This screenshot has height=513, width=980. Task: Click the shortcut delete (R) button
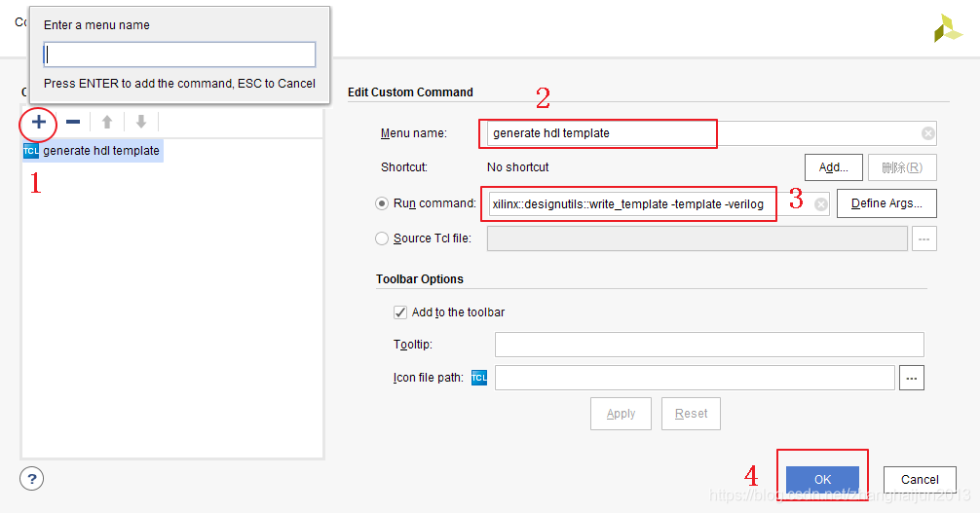click(902, 167)
